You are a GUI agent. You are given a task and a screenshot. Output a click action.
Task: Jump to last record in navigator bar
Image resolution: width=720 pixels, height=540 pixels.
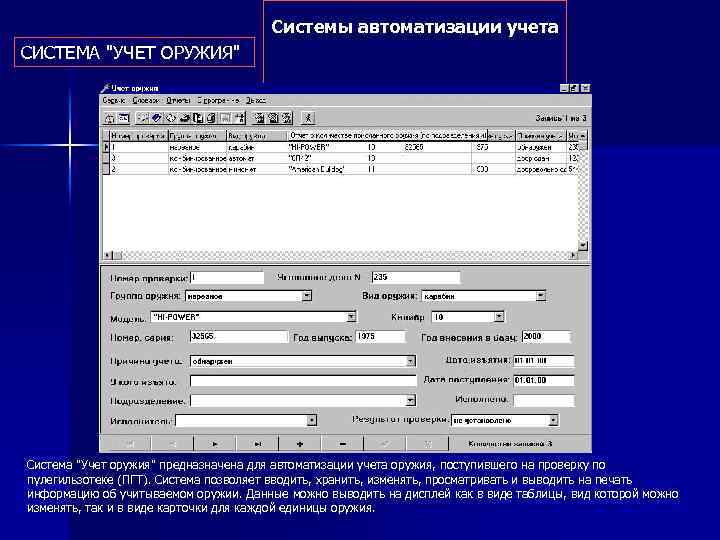(x=258, y=444)
